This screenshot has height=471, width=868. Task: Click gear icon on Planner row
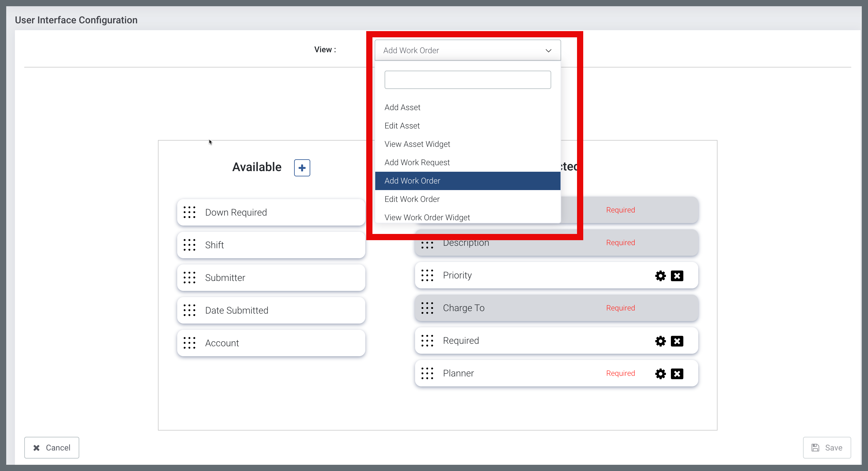click(660, 374)
